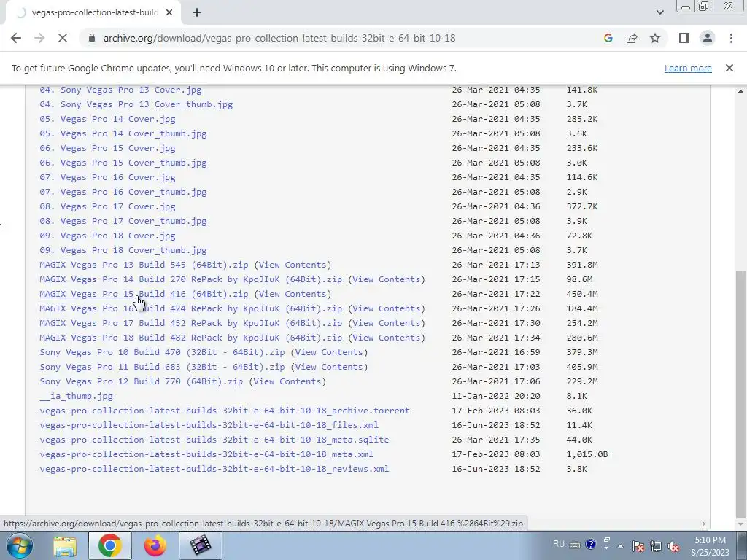Switch the RU input language indicator
Viewport: 747px width, 560px height.
coord(558,544)
